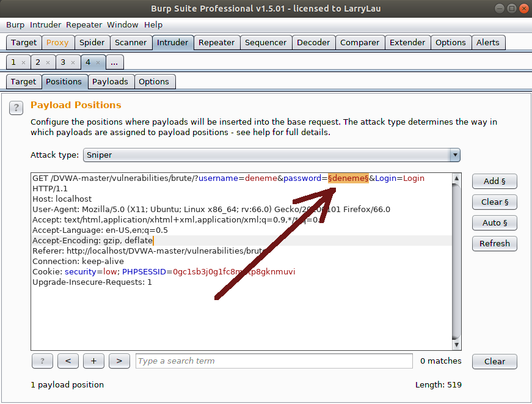Click the Refresh button
This screenshot has width=532, height=404.
[x=494, y=243]
